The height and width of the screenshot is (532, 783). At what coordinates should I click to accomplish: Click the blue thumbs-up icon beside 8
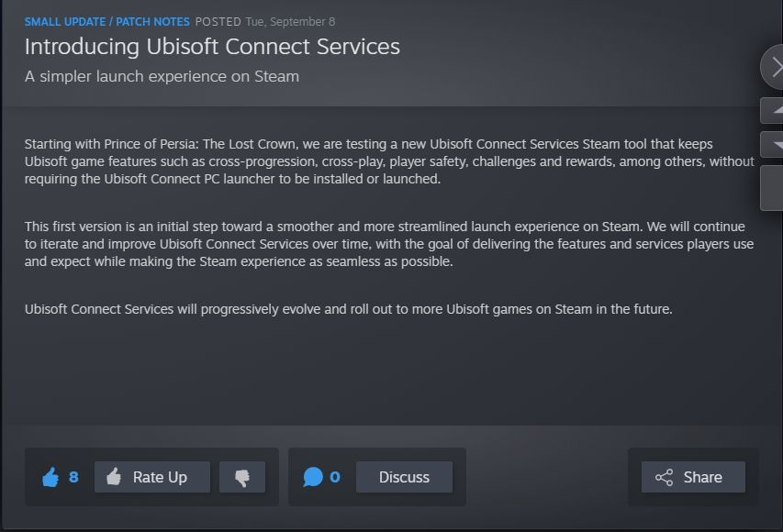50,477
